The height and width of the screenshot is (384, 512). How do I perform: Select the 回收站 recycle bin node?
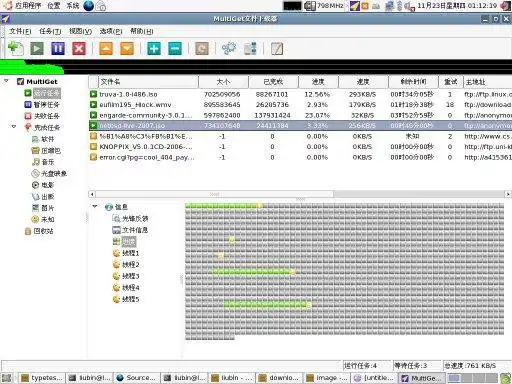click(x=39, y=231)
